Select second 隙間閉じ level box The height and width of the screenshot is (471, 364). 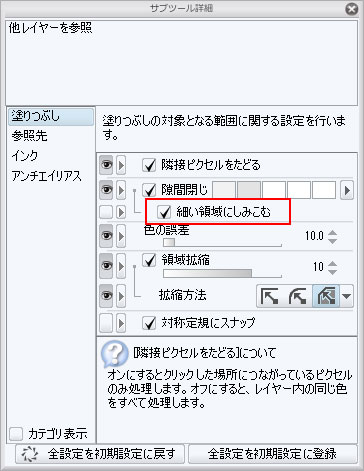(249, 190)
